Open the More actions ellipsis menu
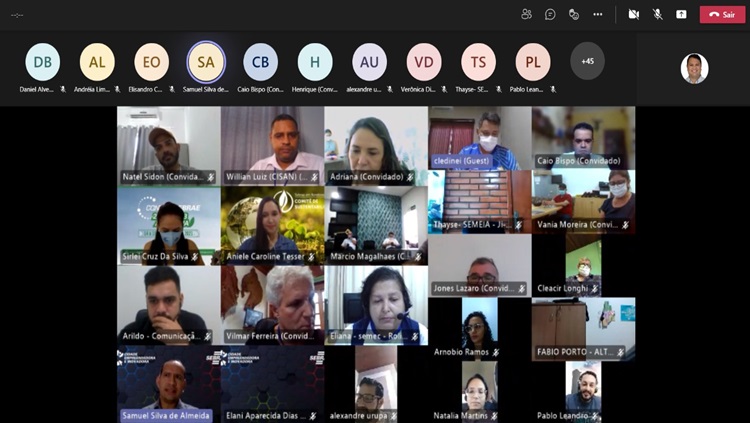 click(598, 14)
